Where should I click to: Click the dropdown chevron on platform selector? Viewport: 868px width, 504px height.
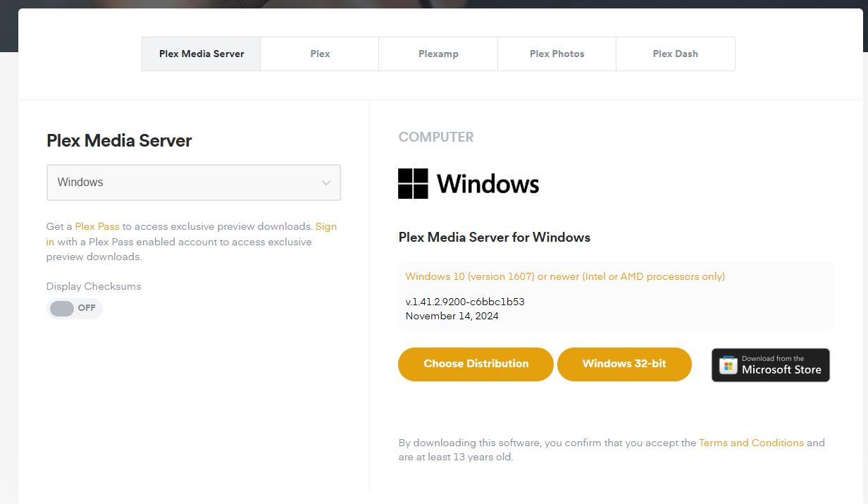point(325,183)
